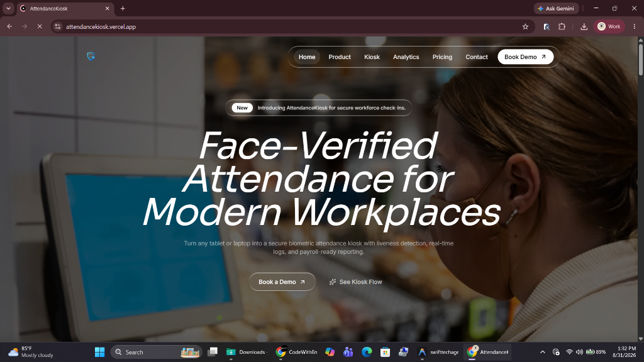The width and height of the screenshot is (644, 362).
Task: Click Ask Gemini button
Action: (x=556, y=8)
